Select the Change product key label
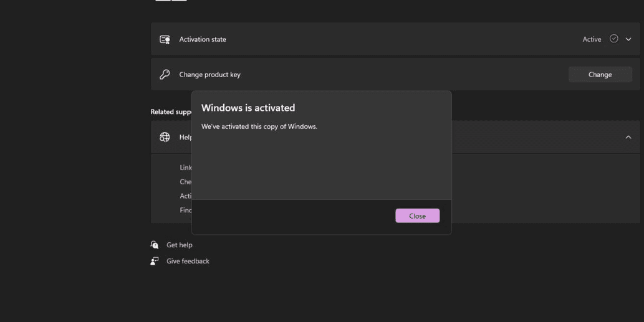 [x=209, y=74]
